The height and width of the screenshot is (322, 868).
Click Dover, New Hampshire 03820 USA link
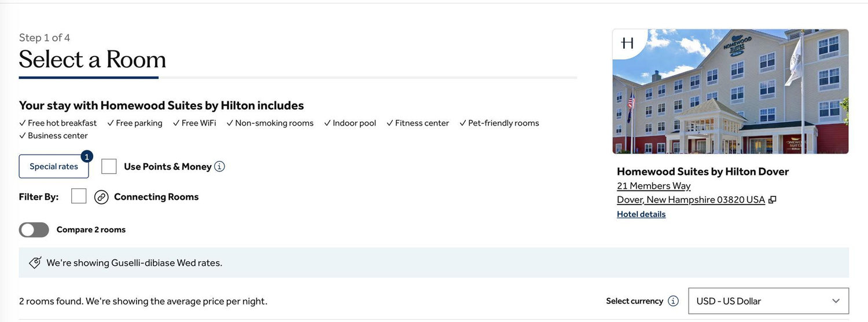pyautogui.click(x=691, y=200)
